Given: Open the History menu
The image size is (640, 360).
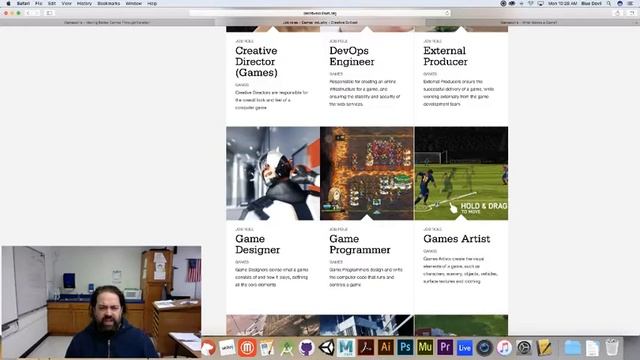Looking at the screenshot, I should (84, 3).
